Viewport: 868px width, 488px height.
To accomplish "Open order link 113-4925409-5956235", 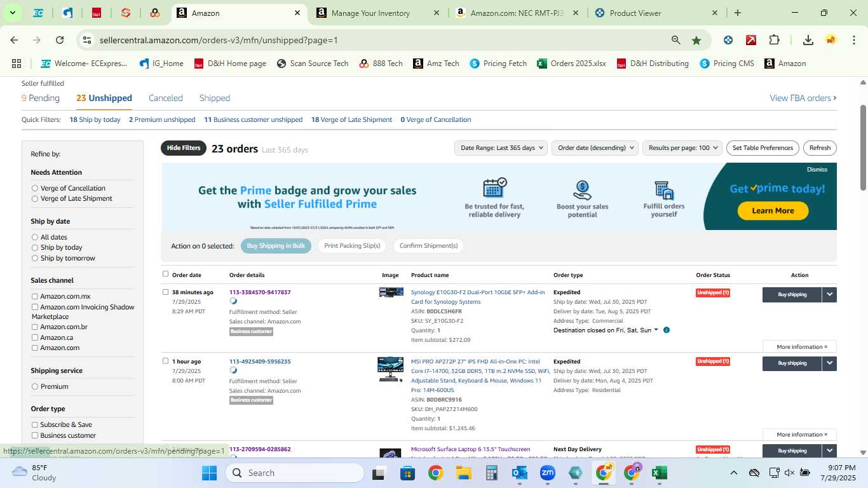I will tap(260, 362).
